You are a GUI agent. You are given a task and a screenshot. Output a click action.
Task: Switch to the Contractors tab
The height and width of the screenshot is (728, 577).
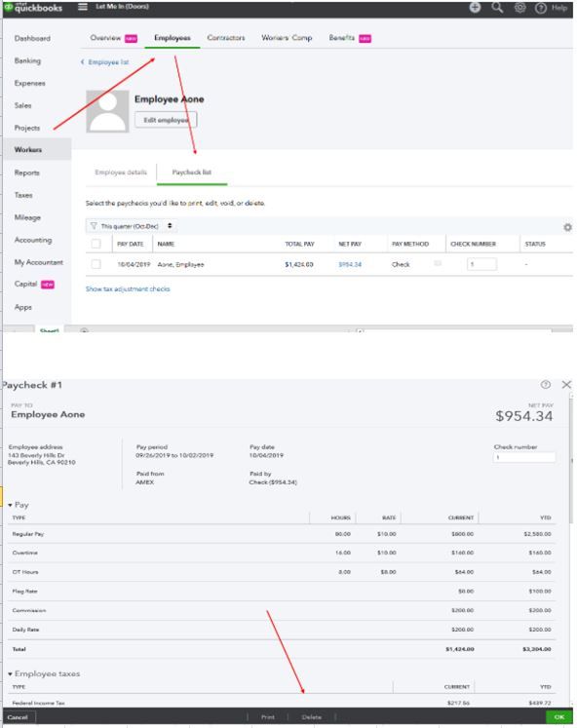[x=225, y=38]
